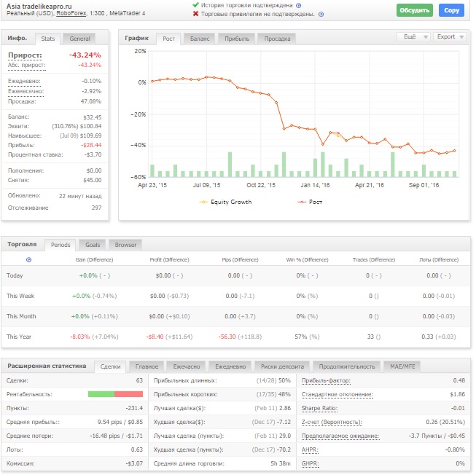Image resolution: width=476 pixels, height=475 pixels.
Task: Click the Profit (Difference) column header
Action: pyautogui.click(x=169, y=260)
